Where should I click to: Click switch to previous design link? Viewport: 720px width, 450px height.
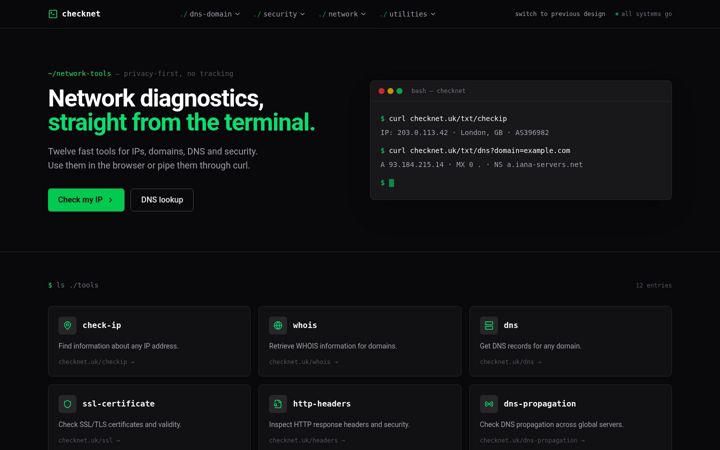tap(560, 14)
